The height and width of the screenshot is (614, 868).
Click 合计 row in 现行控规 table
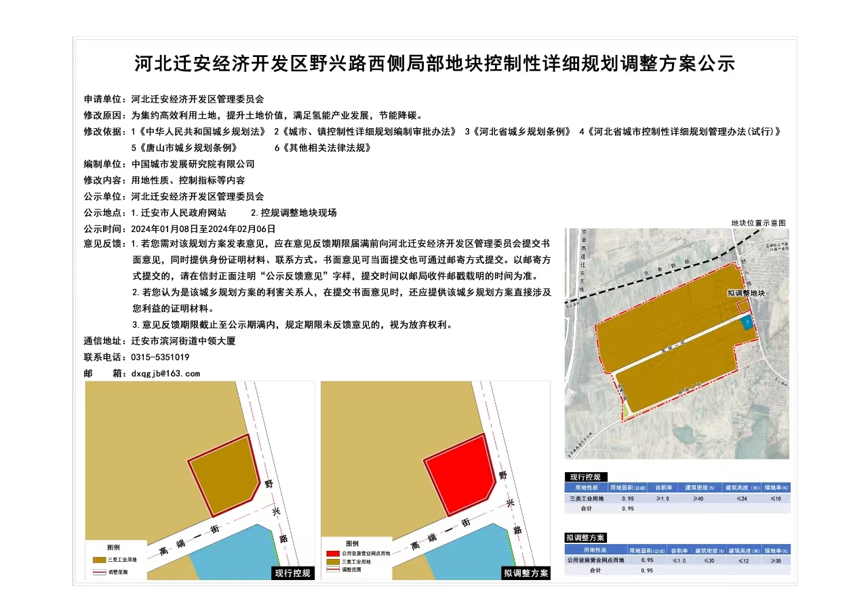click(x=677, y=508)
